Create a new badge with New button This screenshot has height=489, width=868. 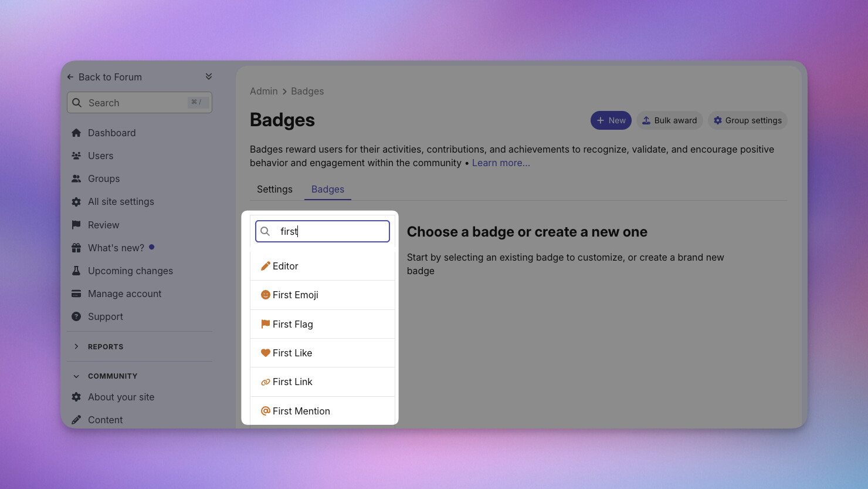(x=611, y=120)
